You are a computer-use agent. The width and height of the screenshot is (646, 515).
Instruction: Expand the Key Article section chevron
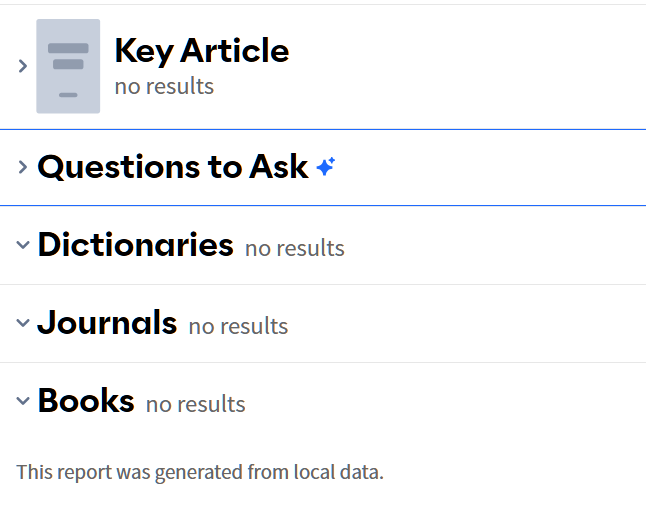tap(23, 66)
